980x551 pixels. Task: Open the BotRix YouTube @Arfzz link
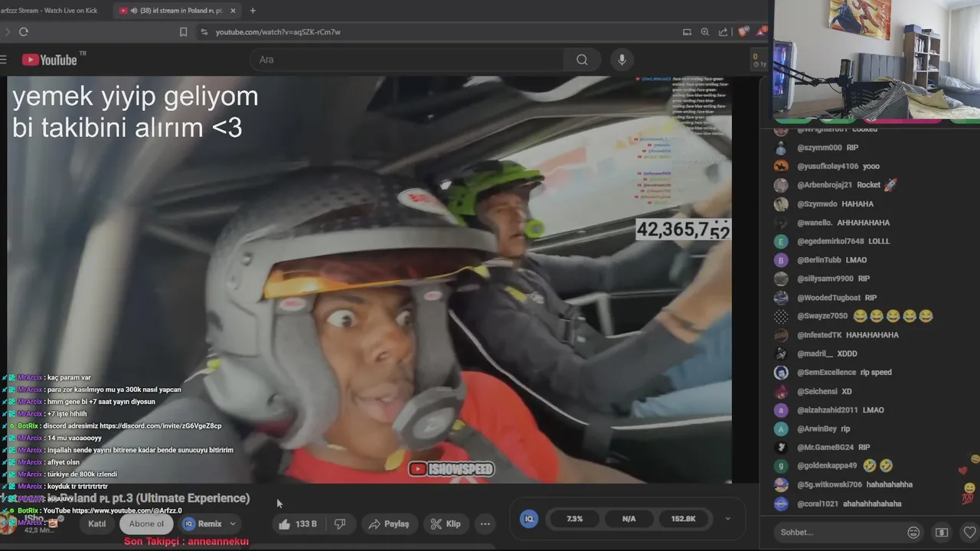click(x=127, y=510)
